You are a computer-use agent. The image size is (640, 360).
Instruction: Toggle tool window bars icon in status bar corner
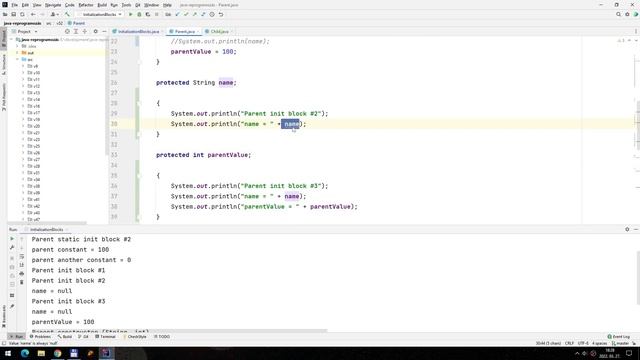pos(4,343)
